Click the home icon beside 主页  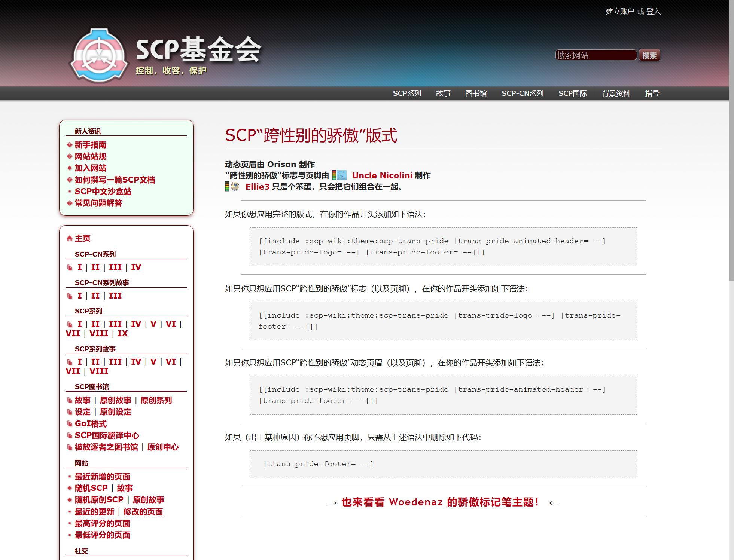[69, 239]
